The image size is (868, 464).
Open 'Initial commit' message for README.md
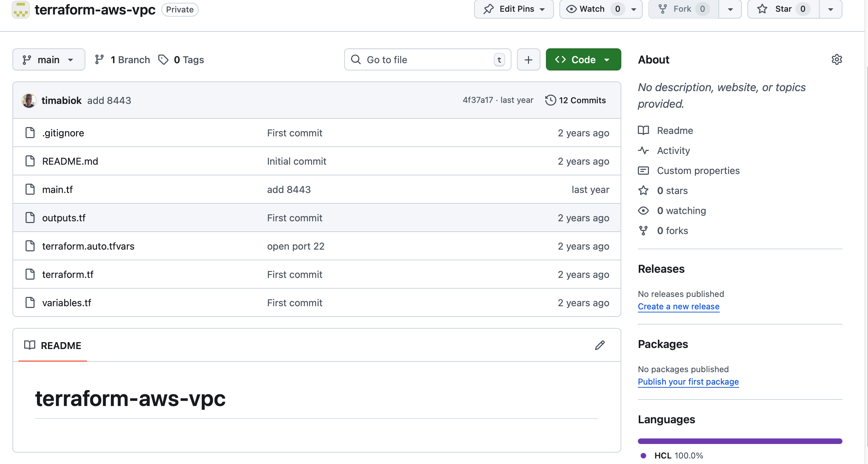[x=296, y=161]
